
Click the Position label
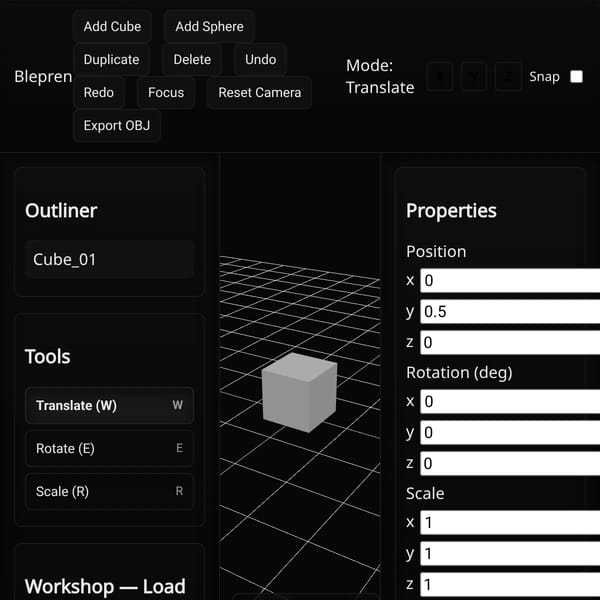[436, 252]
